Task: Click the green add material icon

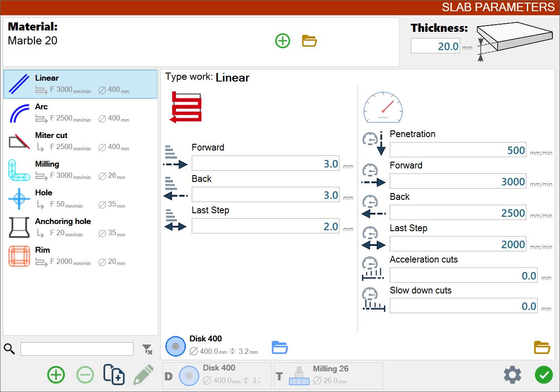Action: (x=282, y=41)
